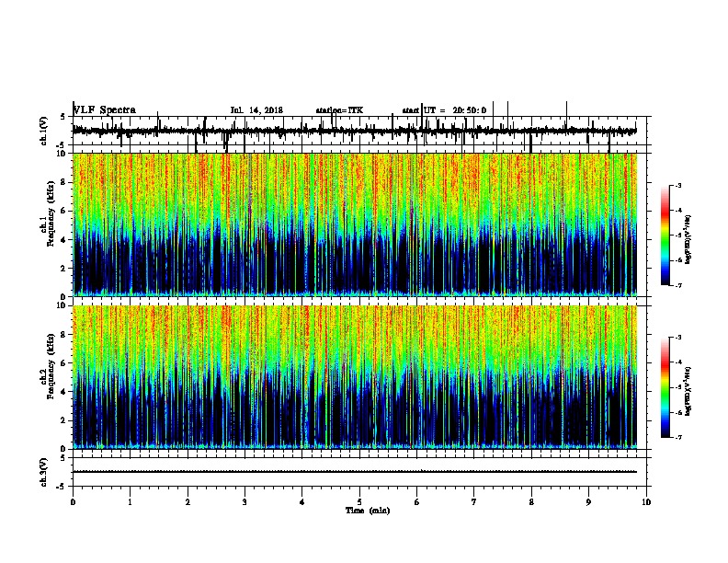Click inside the ch.1 spectrogram panel
Viewport: 728px width, 563px height.
355,224
